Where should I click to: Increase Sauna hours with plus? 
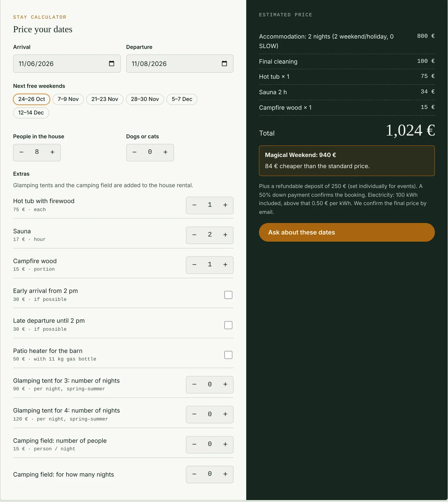point(225,235)
